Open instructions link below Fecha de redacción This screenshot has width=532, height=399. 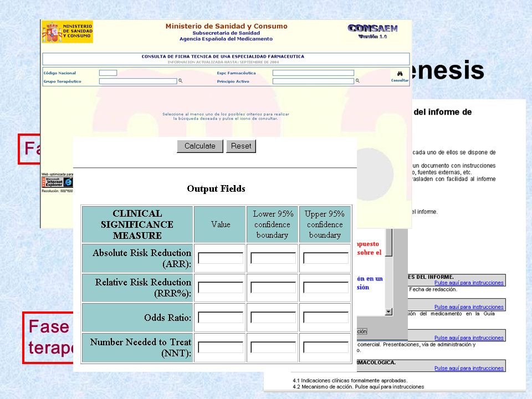469,306
